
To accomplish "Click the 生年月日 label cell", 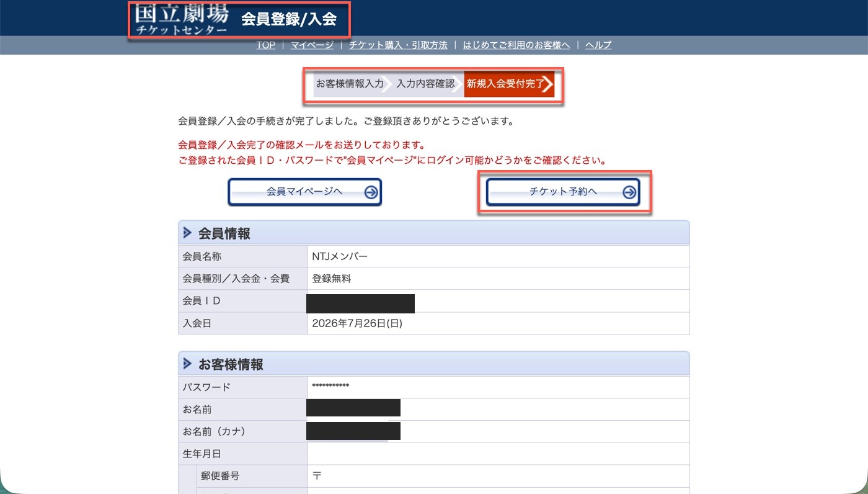I will 243,454.
